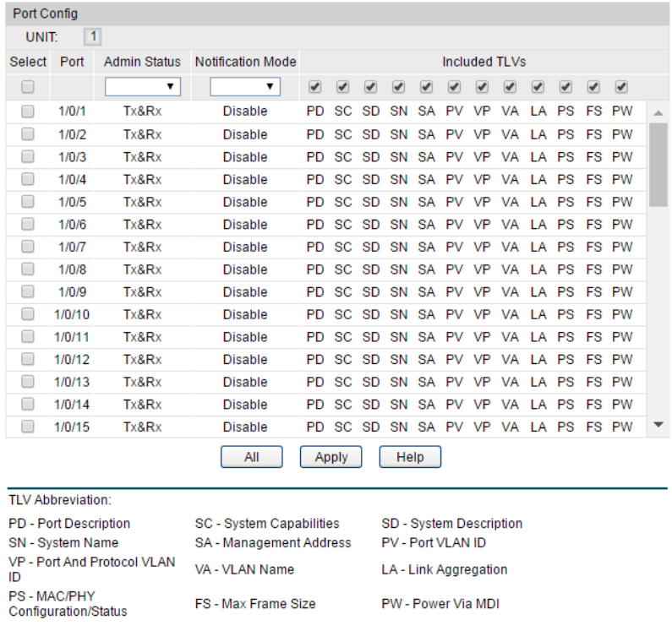Uncheck the SN TLV header checkbox
672x631 pixels.
399,87
